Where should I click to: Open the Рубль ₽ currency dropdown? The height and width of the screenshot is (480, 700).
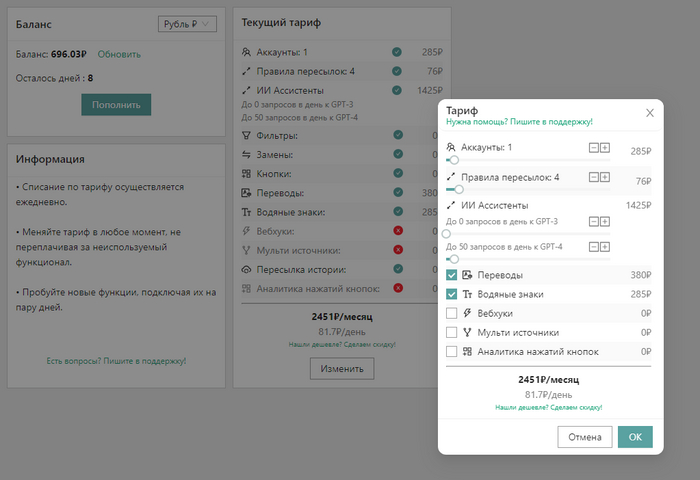(187, 24)
